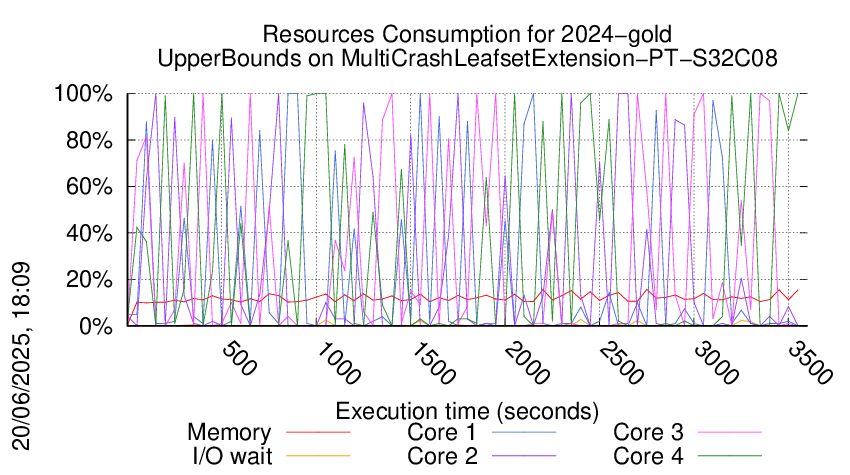Click the 20% y-axis label
850x475 pixels.
(x=89, y=280)
